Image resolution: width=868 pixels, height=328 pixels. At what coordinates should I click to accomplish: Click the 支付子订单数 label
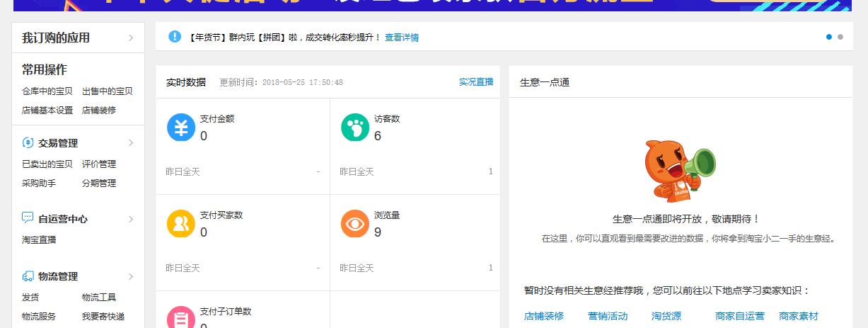[226, 312]
